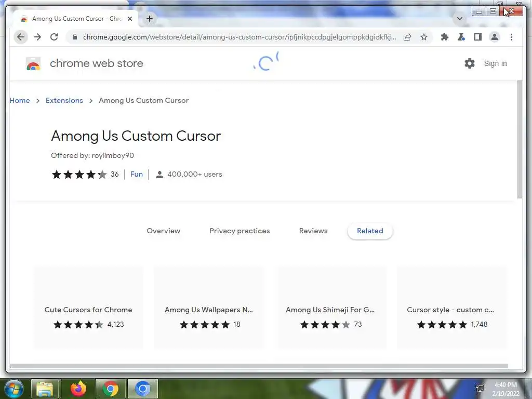Open Google Chrome taskbar icon
Image resolution: width=532 pixels, height=399 pixels.
click(110, 389)
